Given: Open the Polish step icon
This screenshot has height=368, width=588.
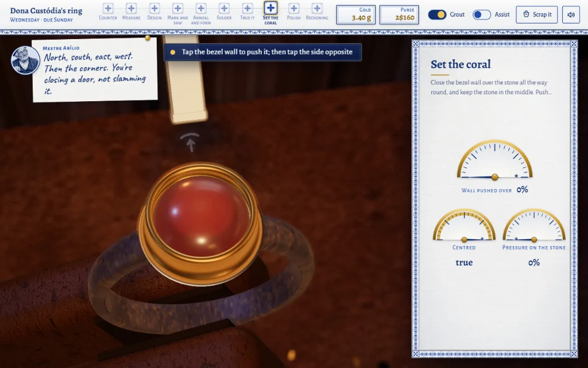Looking at the screenshot, I should 294,8.
